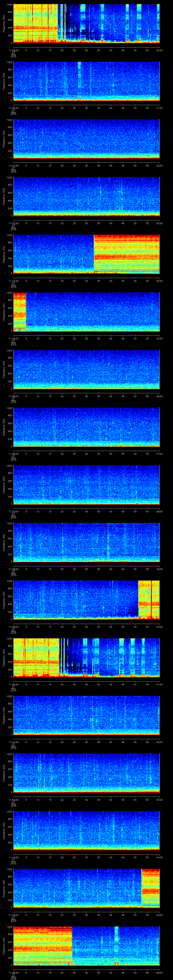Click the '11:37:00' time axis label

pyautogui.click(x=13, y=512)
